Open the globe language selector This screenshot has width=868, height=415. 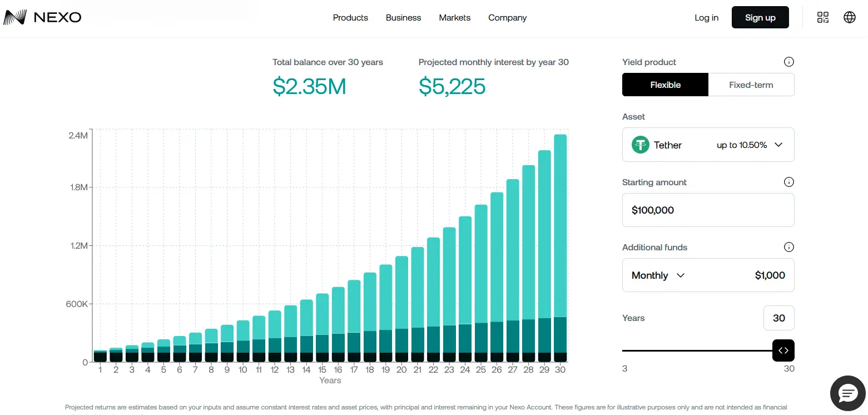tap(850, 17)
